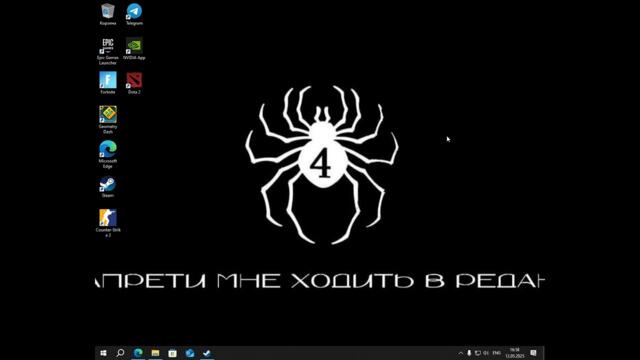640x360 pixels.
Task: Open the Windows Start menu
Action: click(x=103, y=353)
